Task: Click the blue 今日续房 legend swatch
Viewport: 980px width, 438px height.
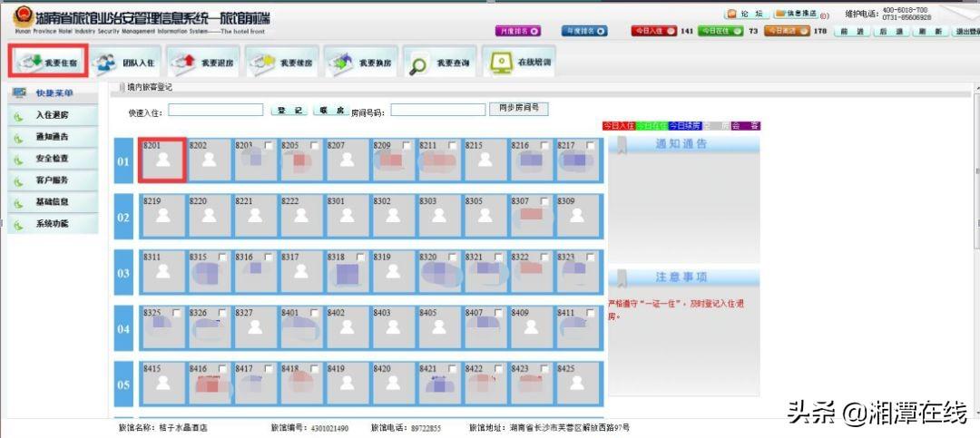Action: click(686, 125)
